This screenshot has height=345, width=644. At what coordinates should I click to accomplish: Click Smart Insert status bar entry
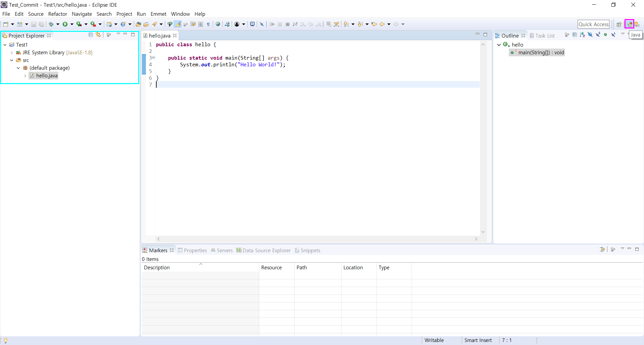click(x=478, y=340)
